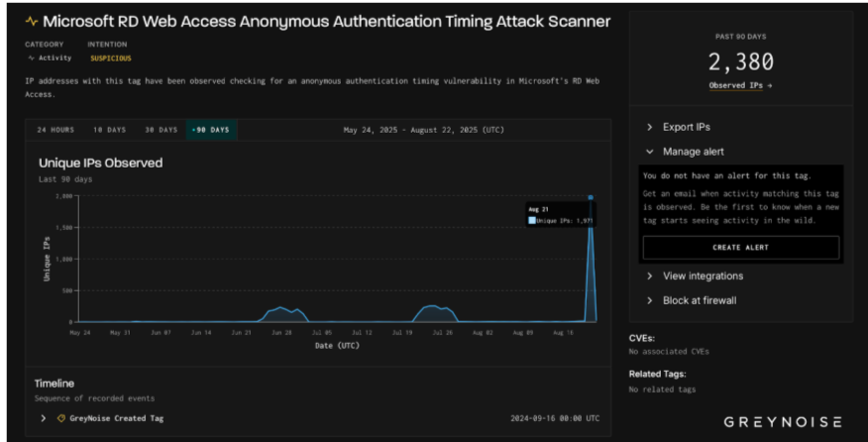The image size is (868, 442).
Task: Click the 2024-09-16 00:00 UTC timestamp
Action: pyautogui.click(x=555, y=418)
